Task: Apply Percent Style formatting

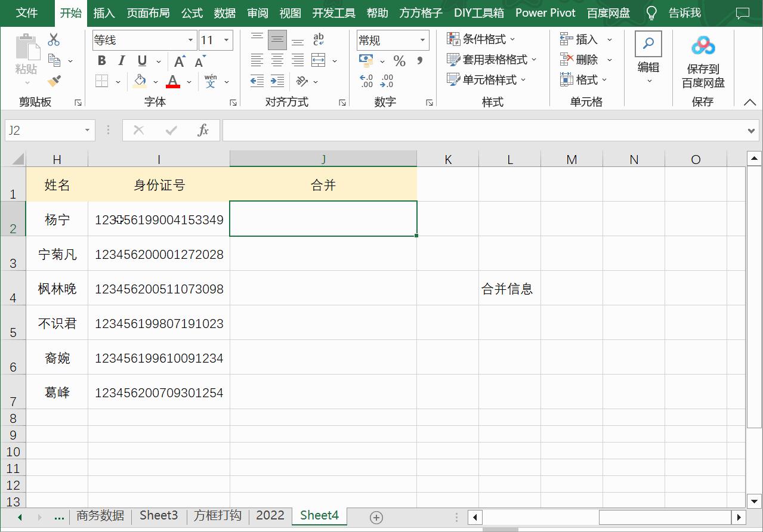Action: point(400,60)
